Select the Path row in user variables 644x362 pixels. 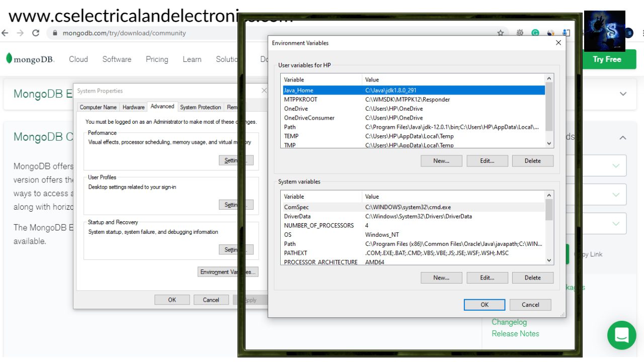413,127
